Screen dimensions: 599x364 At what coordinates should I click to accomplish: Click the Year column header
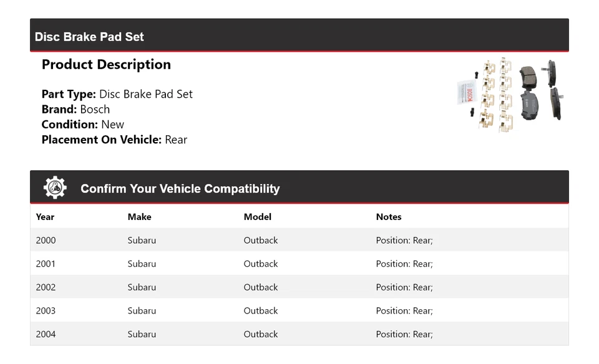[x=45, y=217]
